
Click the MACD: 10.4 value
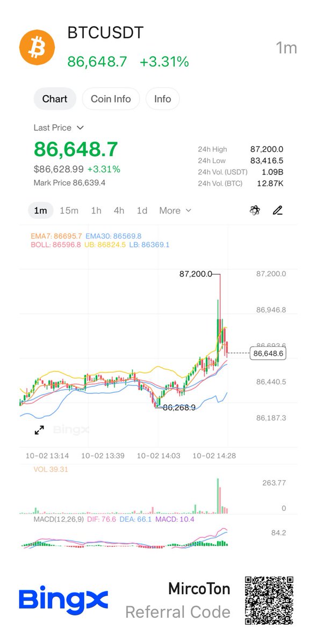175,519
